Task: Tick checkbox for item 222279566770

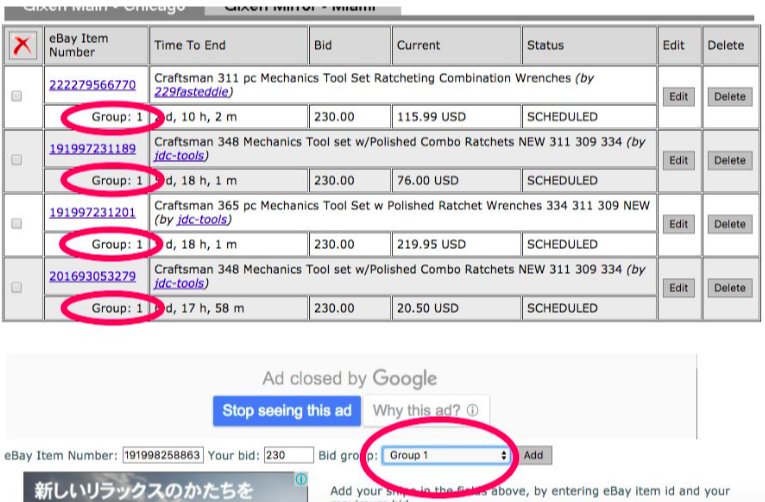Action: tap(16, 96)
